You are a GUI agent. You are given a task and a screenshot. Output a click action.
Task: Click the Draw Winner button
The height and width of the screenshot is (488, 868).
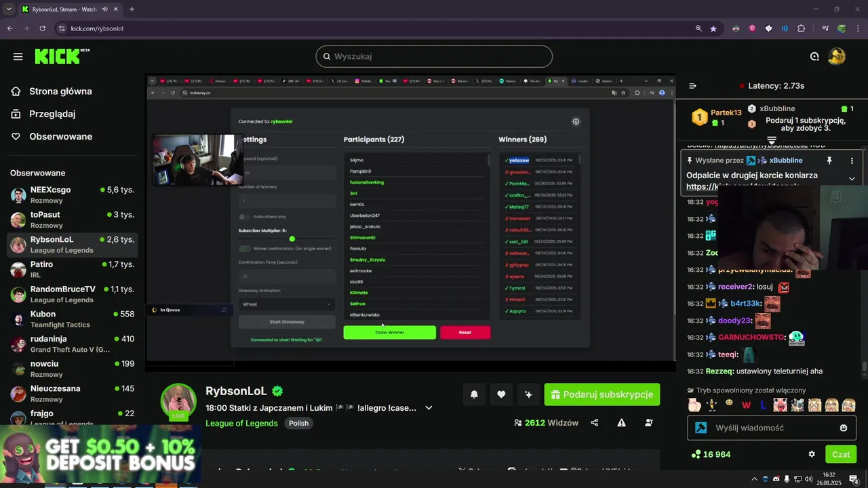390,333
